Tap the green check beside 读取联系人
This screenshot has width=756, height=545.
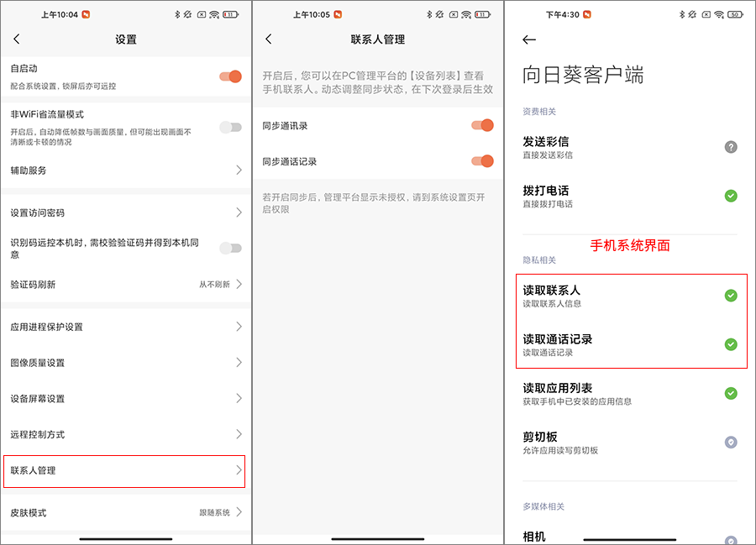[731, 296]
